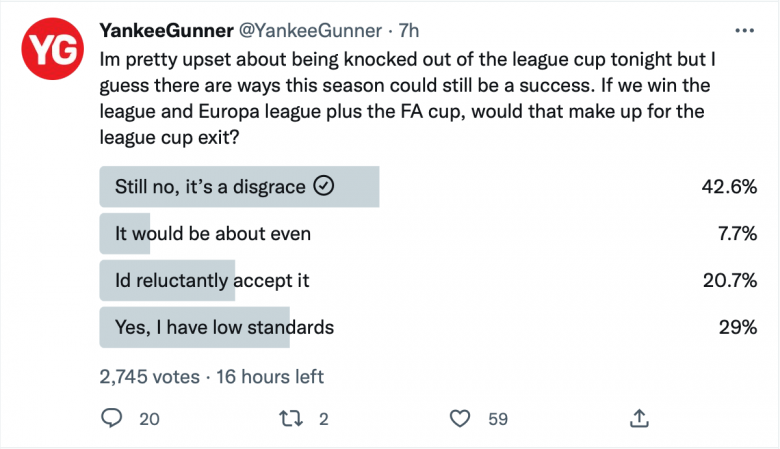Click the retweet arrows icon
The width and height of the screenshot is (780, 449).
coord(291,419)
